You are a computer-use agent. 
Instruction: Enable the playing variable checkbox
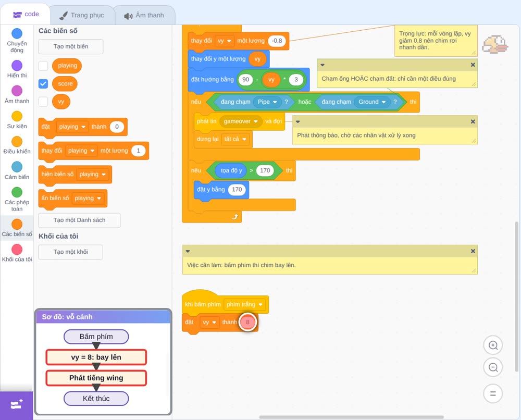point(43,66)
